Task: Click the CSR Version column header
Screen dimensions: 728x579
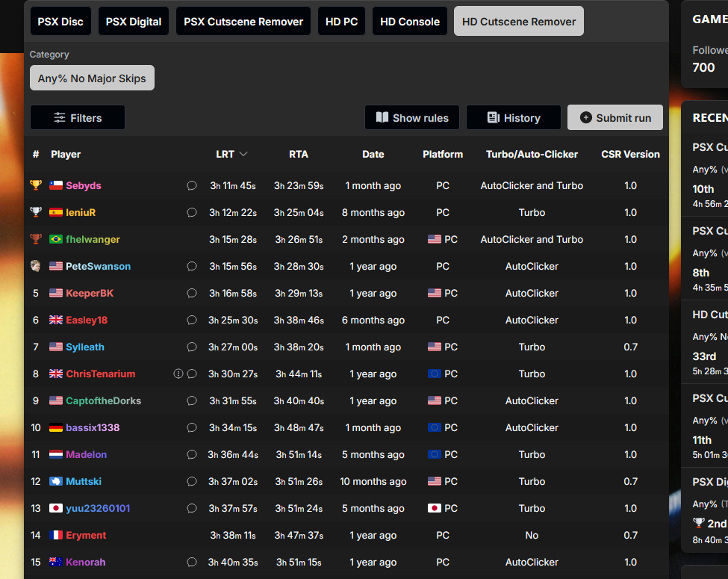Action: pyautogui.click(x=630, y=155)
